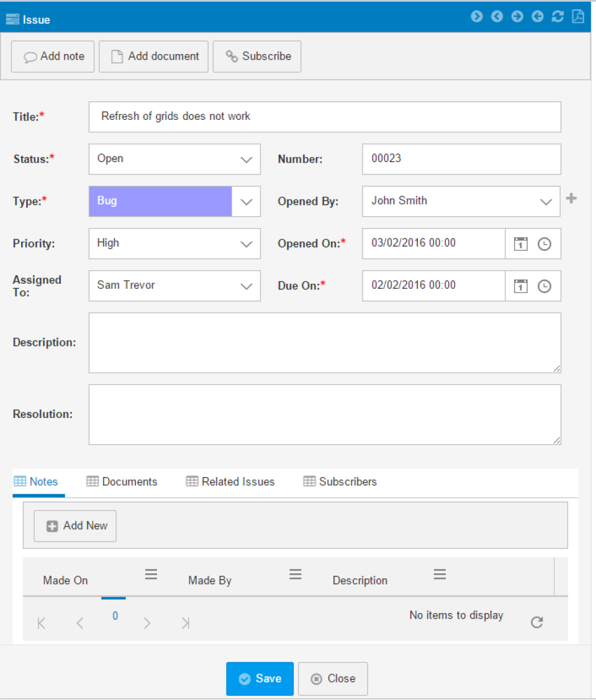Reload the notes grid with its refresh icon
This screenshot has height=700, width=596.
(x=536, y=622)
